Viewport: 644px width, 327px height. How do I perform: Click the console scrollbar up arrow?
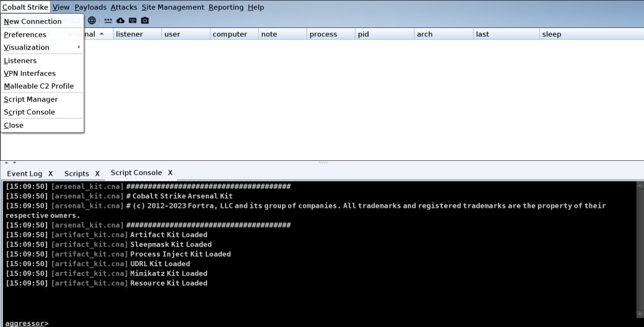click(x=640, y=185)
